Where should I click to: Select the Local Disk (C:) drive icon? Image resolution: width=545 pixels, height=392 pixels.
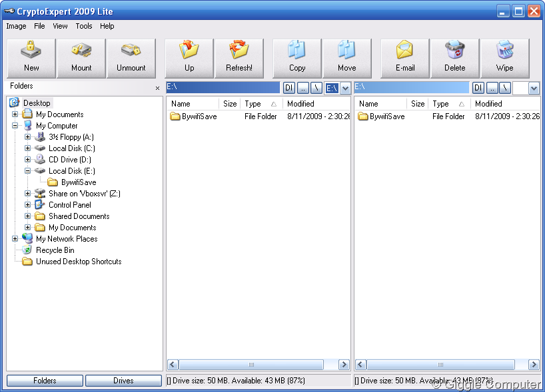tap(40, 148)
